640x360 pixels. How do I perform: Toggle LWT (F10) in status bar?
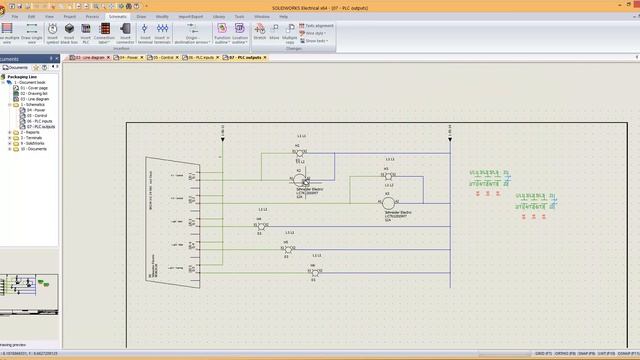pyautogui.click(x=606, y=353)
